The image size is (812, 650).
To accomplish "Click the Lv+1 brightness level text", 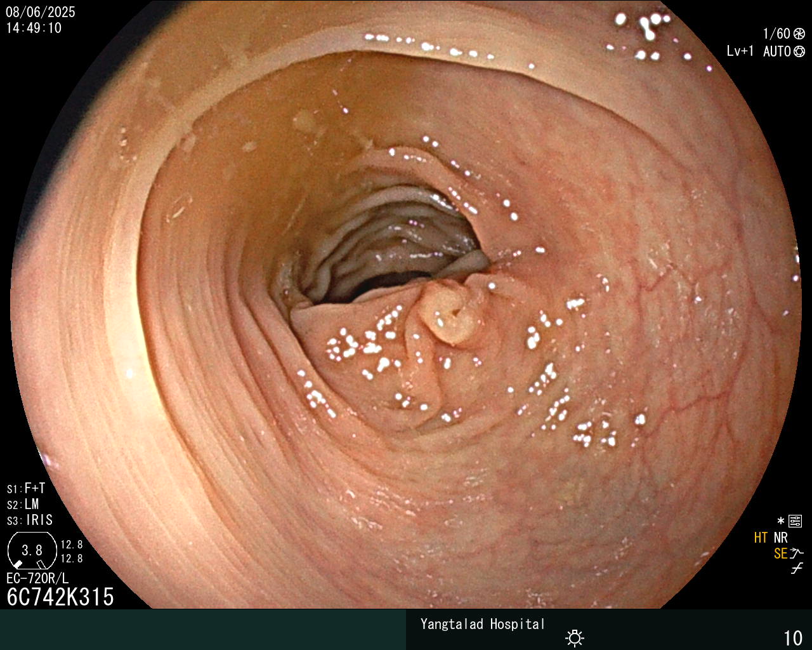I will [x=740, y=51].
